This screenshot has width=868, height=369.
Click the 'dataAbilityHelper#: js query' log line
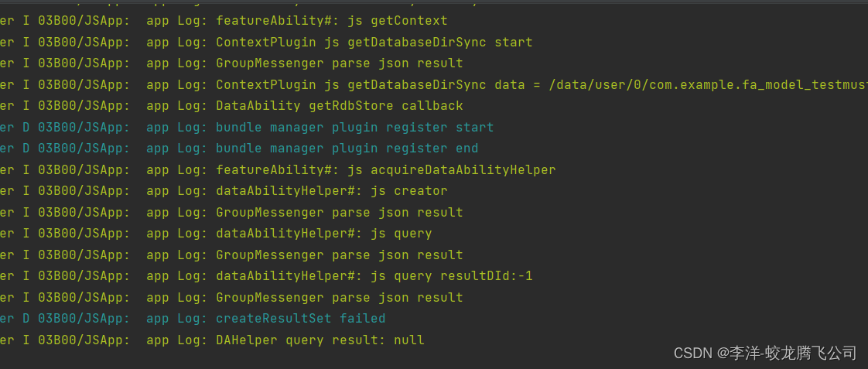click(216, 234)
